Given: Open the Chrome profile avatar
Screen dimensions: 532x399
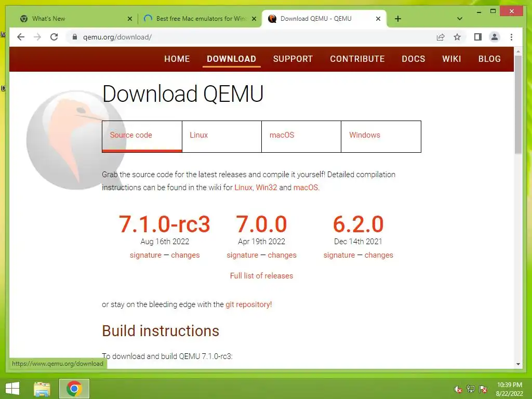Looking at the screenshot, I should [x=495, y=37].
